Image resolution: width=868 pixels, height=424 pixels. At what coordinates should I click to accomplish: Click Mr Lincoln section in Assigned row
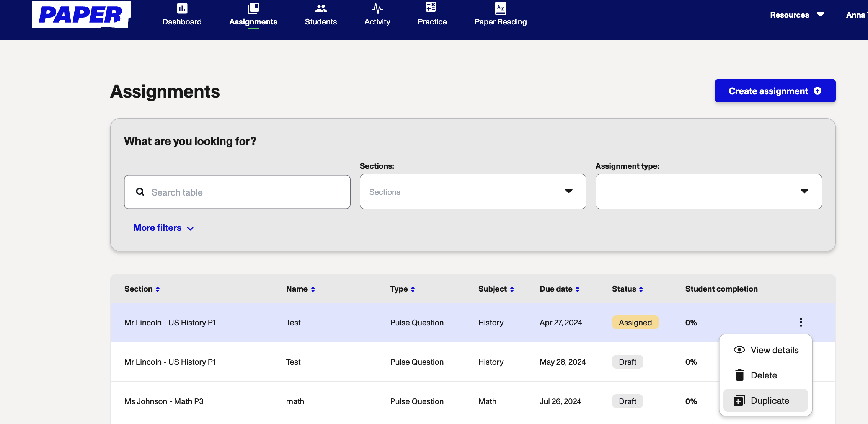[170, 322]
